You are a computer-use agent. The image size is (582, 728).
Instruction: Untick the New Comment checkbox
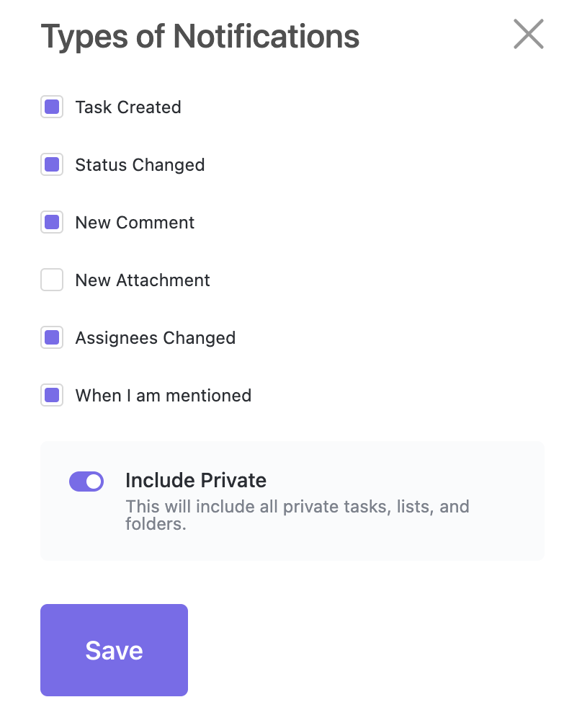(52, 223)
